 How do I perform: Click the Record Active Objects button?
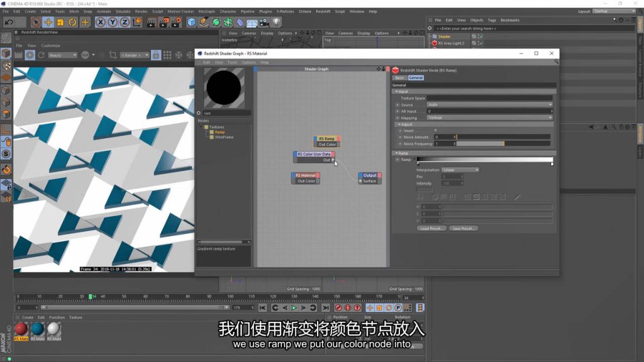(x=338, y=308)
